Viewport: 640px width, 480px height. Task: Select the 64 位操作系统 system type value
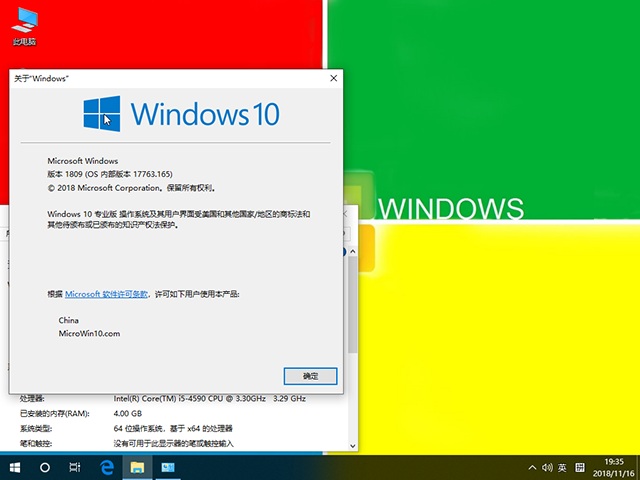click(x=173, y=429)
